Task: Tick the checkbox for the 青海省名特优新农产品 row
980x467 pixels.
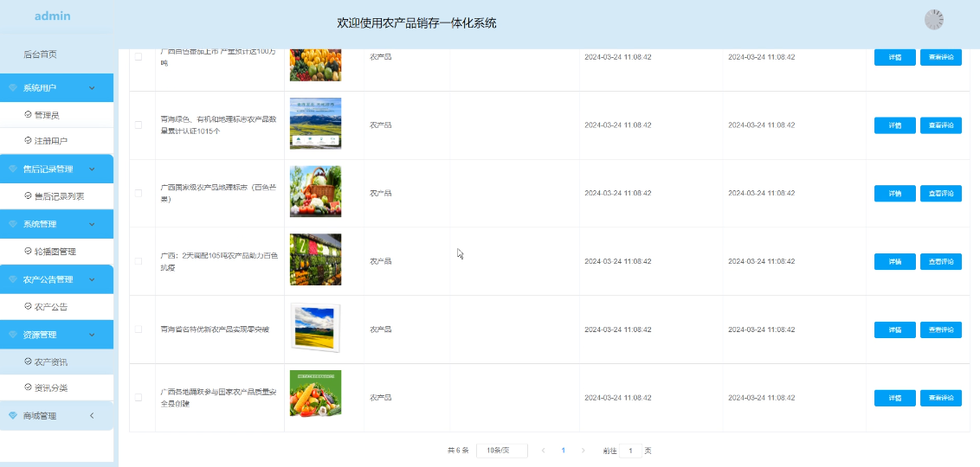Action: [x=139, y=329]
